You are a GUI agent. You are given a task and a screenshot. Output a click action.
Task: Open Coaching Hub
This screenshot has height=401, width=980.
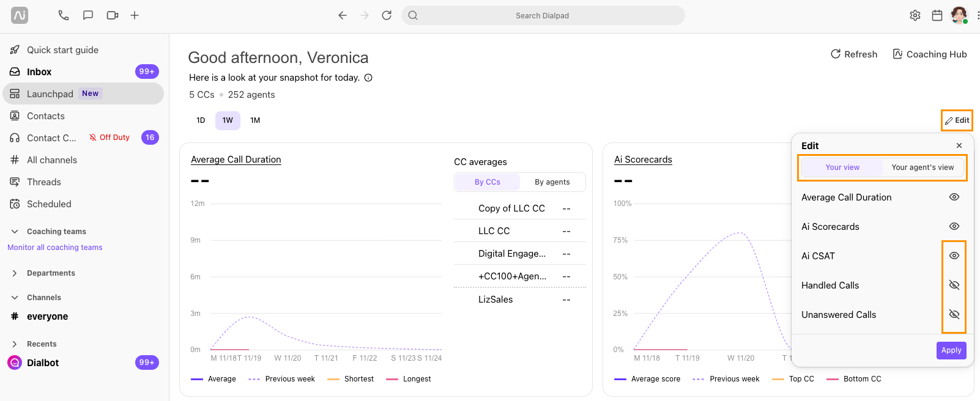930,54
